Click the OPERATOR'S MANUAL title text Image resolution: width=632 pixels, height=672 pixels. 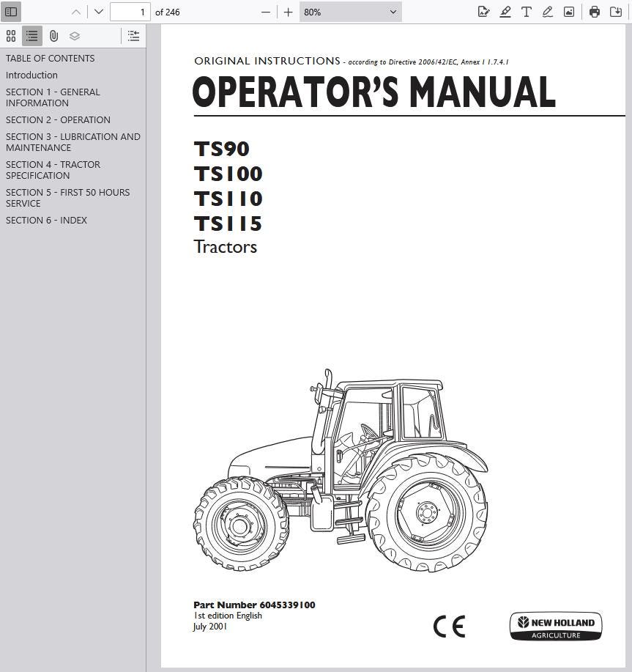point(373,92)
